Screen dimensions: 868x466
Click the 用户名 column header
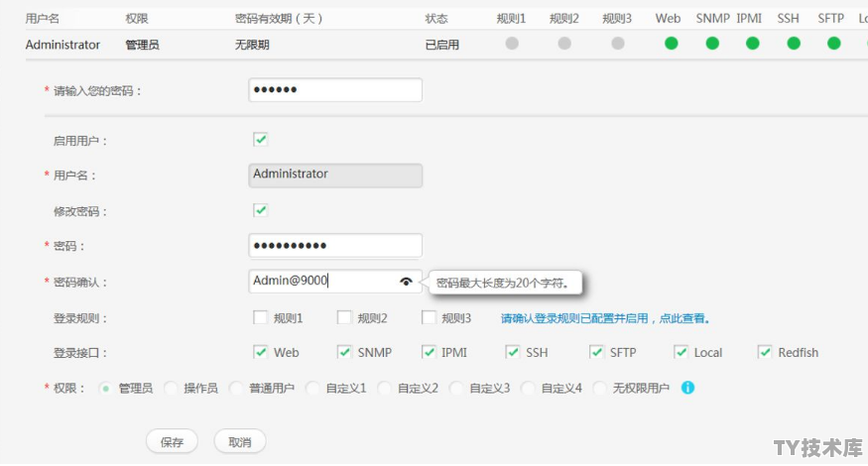[x=42, y=18]
